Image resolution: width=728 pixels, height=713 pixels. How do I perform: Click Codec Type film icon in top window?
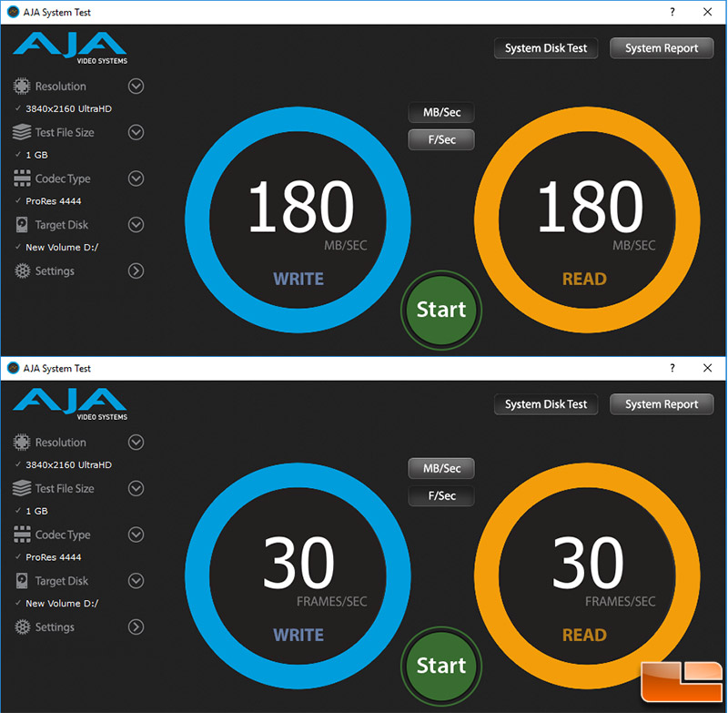22,178
